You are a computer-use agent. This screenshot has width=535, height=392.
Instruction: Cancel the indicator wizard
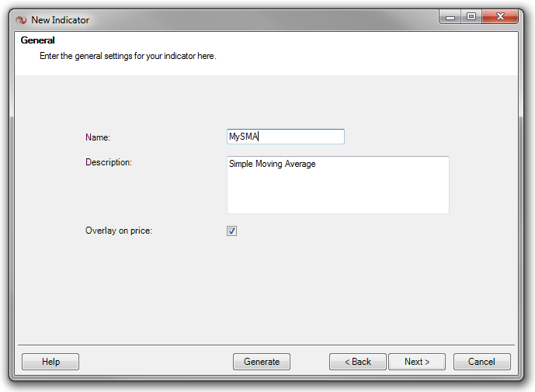pos(481,362)
